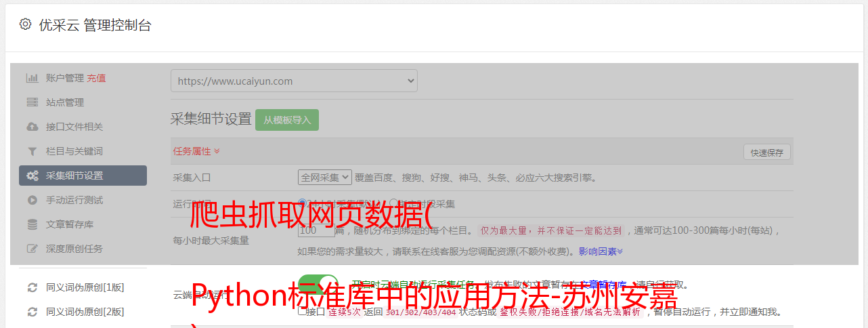Check the 接口 checkbox
This screenshot has height=328, width=868.
[302, 311]
